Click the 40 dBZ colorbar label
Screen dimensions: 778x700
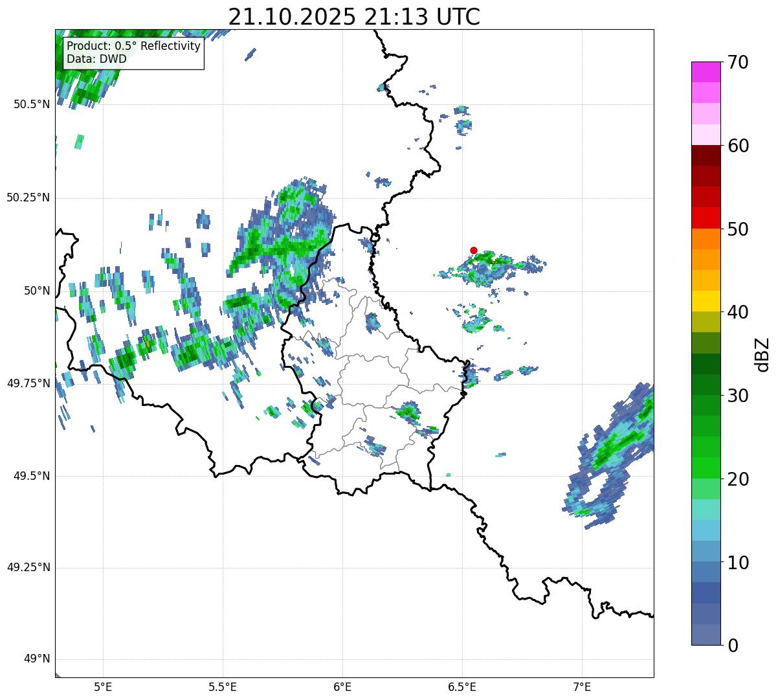(739, 312)
